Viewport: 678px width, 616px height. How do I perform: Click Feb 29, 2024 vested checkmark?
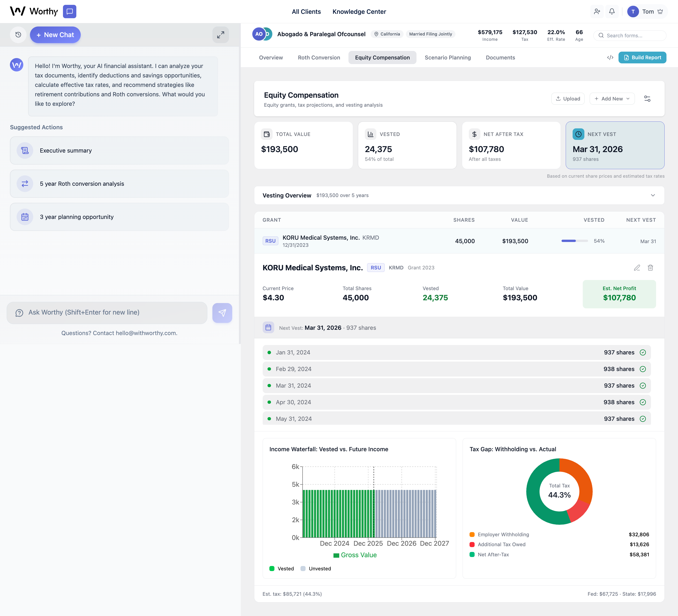pyautogui.click(x=643, y=369)
